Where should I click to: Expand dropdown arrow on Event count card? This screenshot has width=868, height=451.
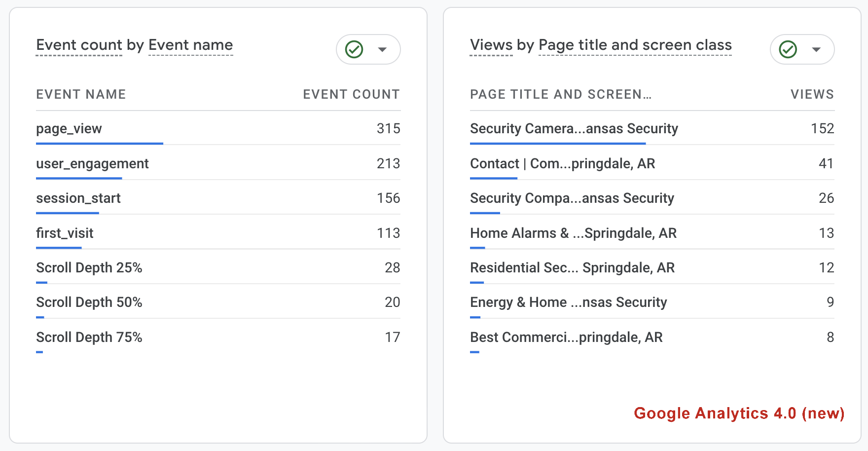tap(382, 49)
